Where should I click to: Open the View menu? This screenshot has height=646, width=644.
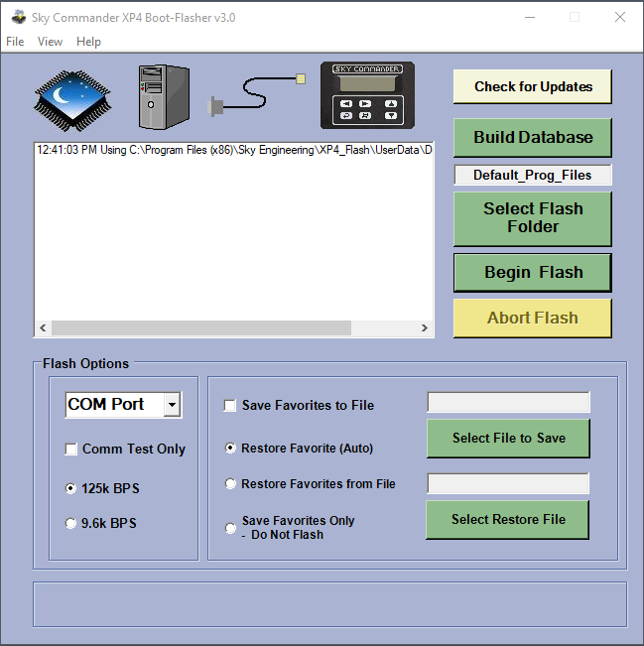(x=50, y=42)
